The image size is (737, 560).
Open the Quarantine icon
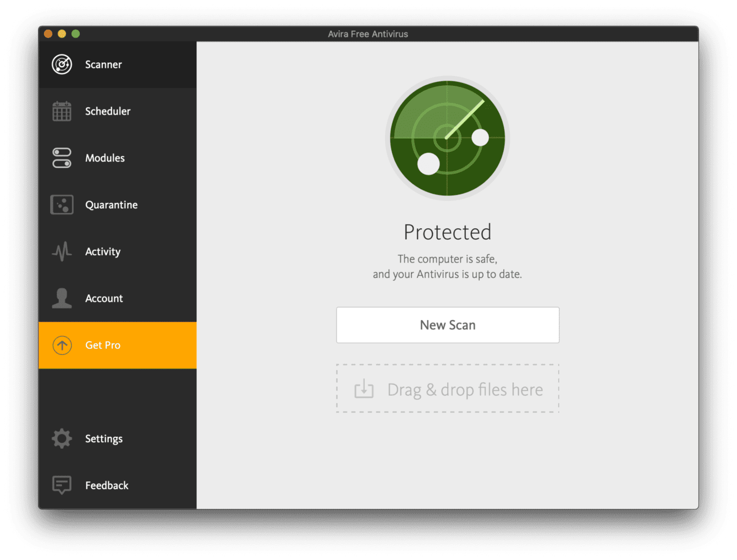[x=62, y=204]
